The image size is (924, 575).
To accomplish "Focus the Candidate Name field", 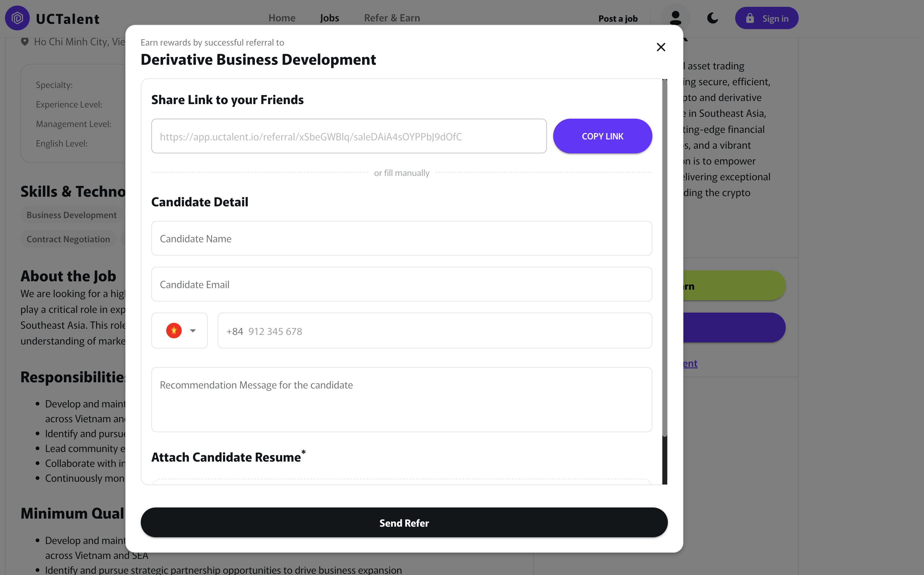I will pos(402,239).
